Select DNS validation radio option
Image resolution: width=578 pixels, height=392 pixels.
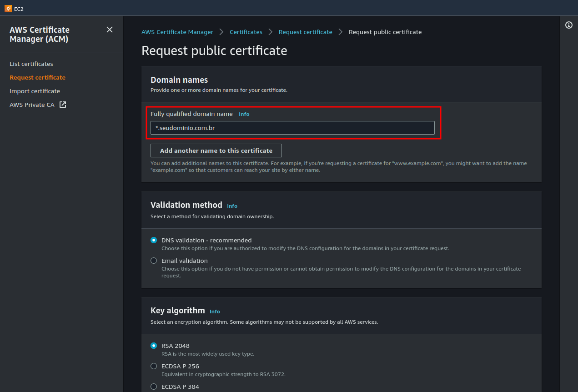(x=154, y=240)
